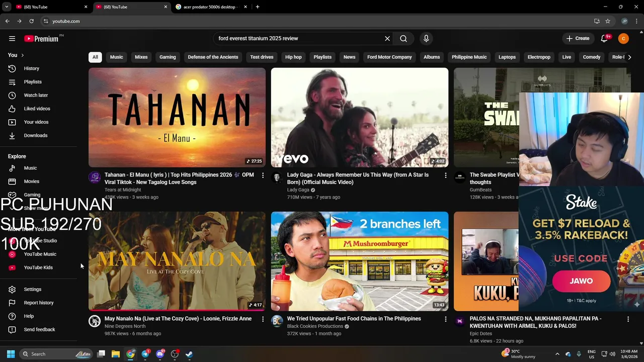Open the YouTube hamburger guide menu

pyautogui.click(x=12, y=39)
